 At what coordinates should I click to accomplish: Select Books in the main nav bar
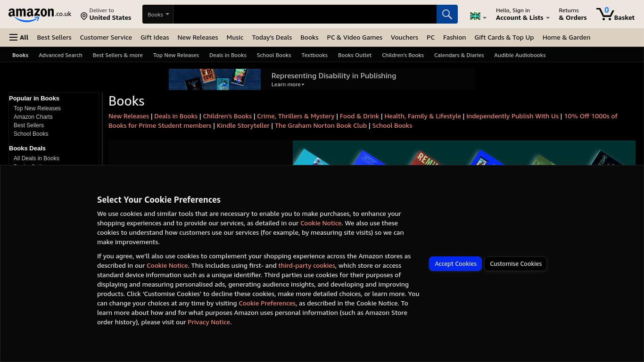309,37
